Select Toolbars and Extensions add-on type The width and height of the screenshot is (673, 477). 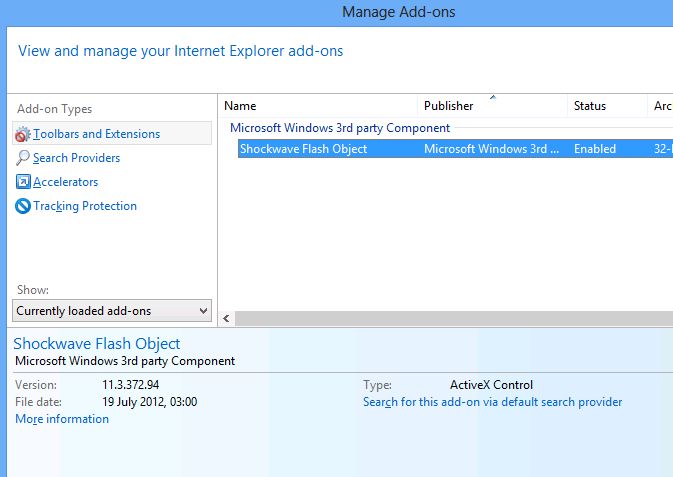[x=112, y=133]
